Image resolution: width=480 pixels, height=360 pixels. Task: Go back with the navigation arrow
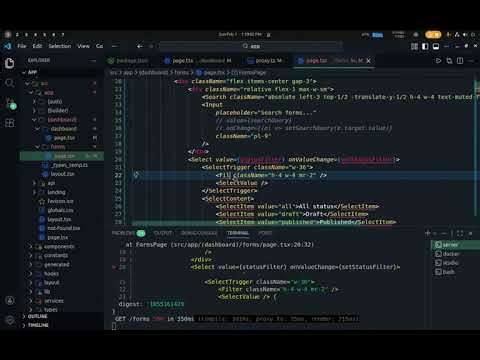point(140,46)
